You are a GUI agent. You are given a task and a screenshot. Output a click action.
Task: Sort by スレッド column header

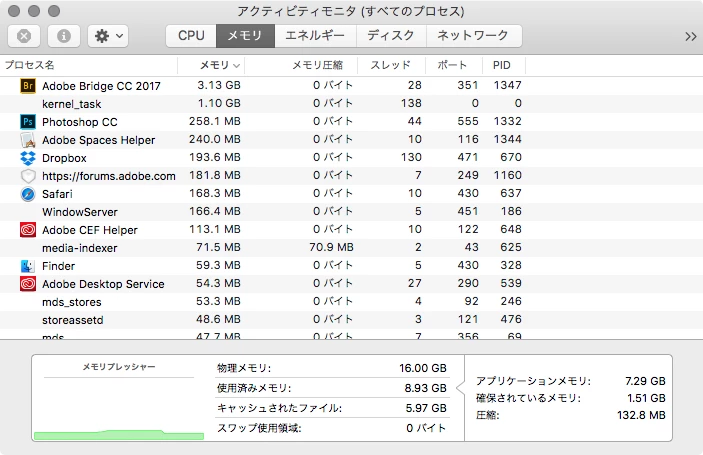pyautogui.click(x=391, y=65)
